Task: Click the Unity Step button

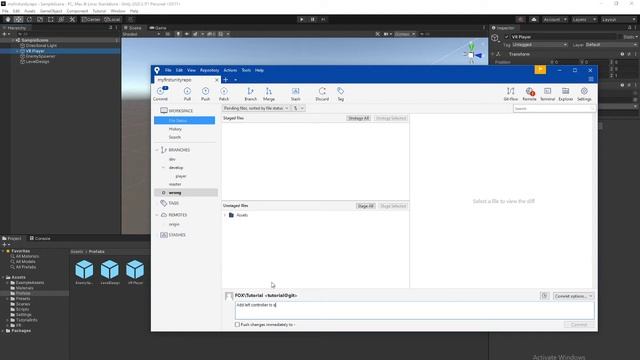Action: [x=323, y=19]
